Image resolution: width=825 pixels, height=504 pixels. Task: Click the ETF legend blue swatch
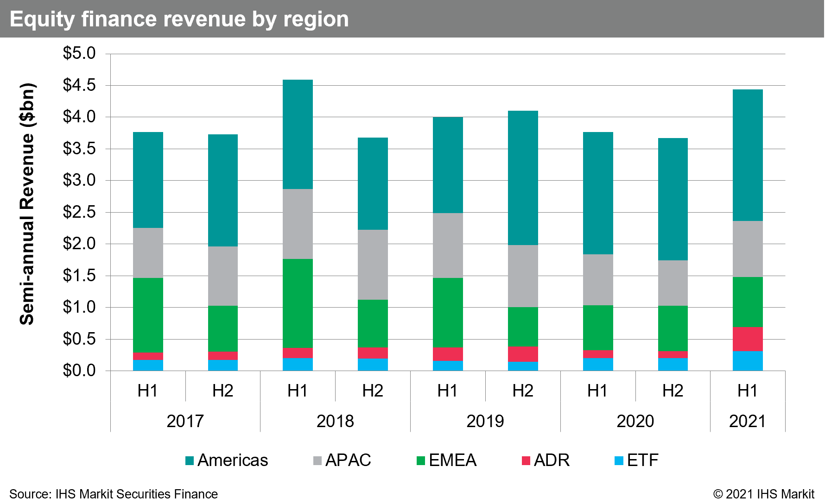pyautogui.click(x=619, y=460)
